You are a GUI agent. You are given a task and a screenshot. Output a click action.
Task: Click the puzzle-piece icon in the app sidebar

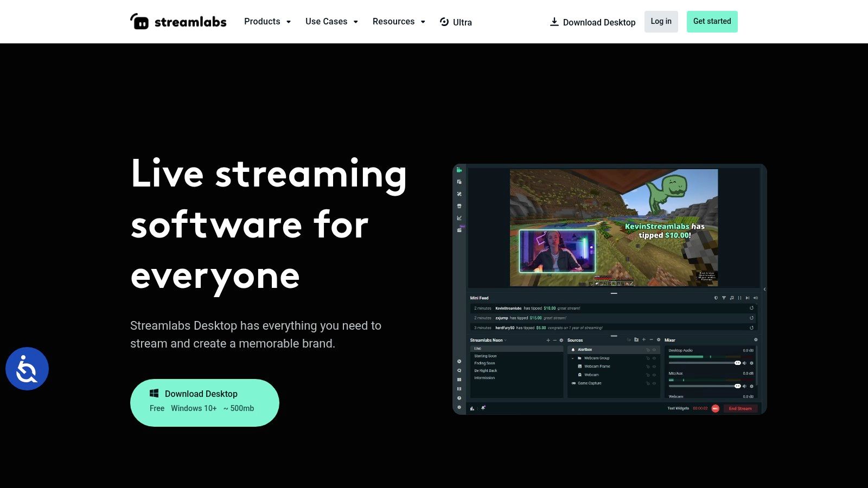pyautogui.click(x=459, y=194)
